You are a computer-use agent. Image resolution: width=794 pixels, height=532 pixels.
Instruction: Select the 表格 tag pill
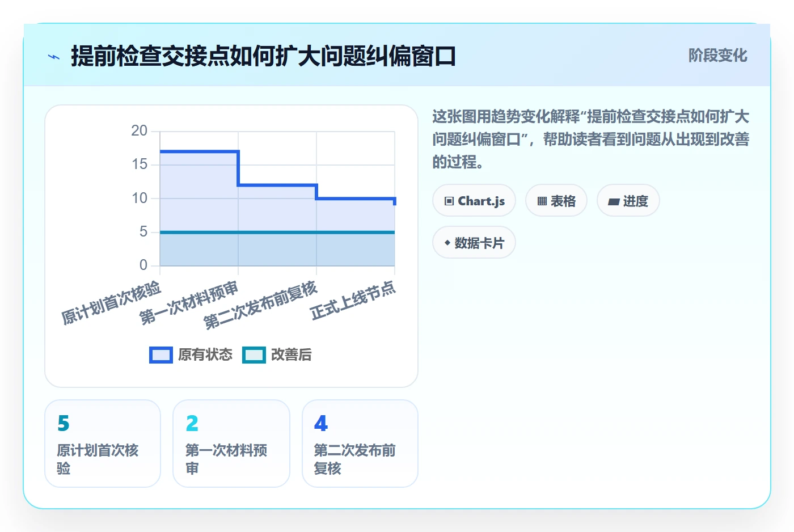556,201
